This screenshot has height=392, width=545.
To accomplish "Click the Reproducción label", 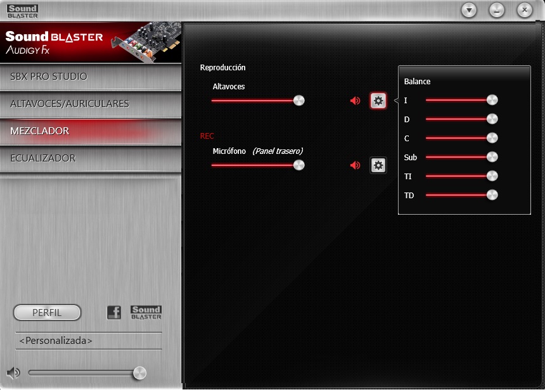I will point(223,68).
